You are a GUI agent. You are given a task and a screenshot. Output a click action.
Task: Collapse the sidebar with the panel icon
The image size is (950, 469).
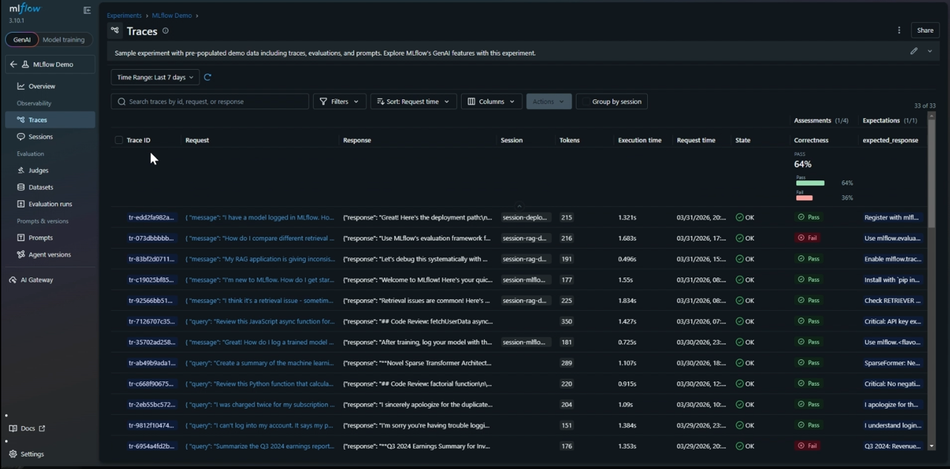pos(87,10)
